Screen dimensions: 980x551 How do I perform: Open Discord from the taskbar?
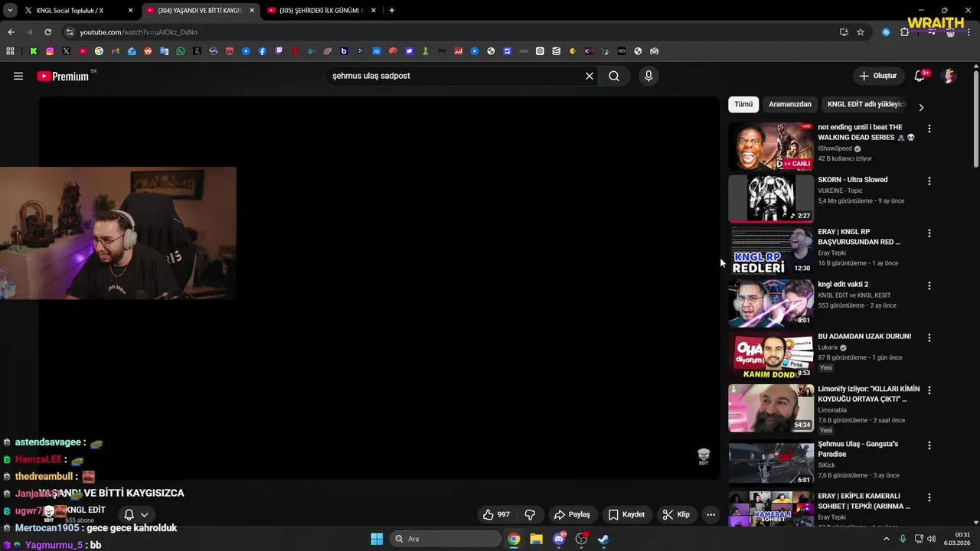[x=559, y=539]
